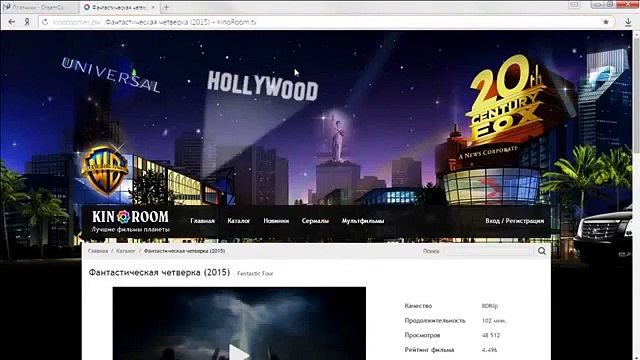Image resolution: width=640 pixels, height=360 pixels.
Task: Click the 102 мин. duration value
Action: click(x=494, y=320)
